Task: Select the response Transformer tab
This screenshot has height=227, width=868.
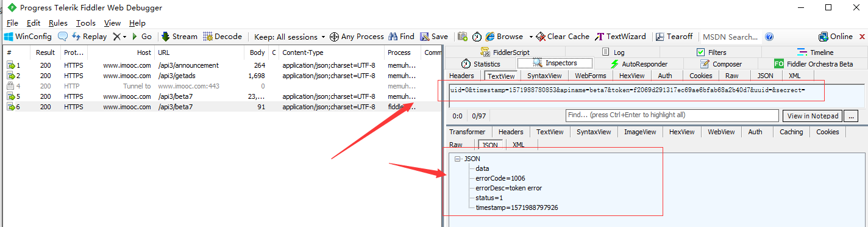Action: click(x=468, y=132)
